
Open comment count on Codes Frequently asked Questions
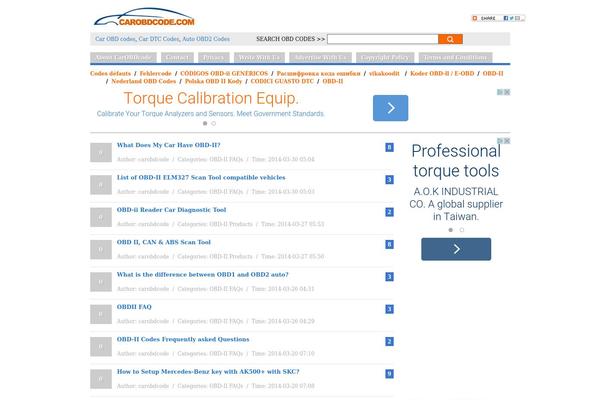click(x=389, y=341)
